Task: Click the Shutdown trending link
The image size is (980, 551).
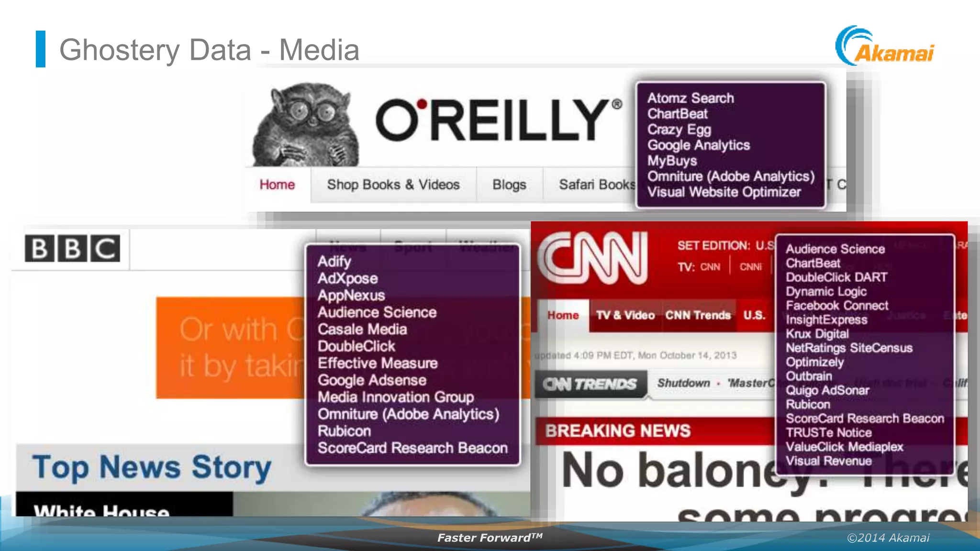Action: coord(683,383)
